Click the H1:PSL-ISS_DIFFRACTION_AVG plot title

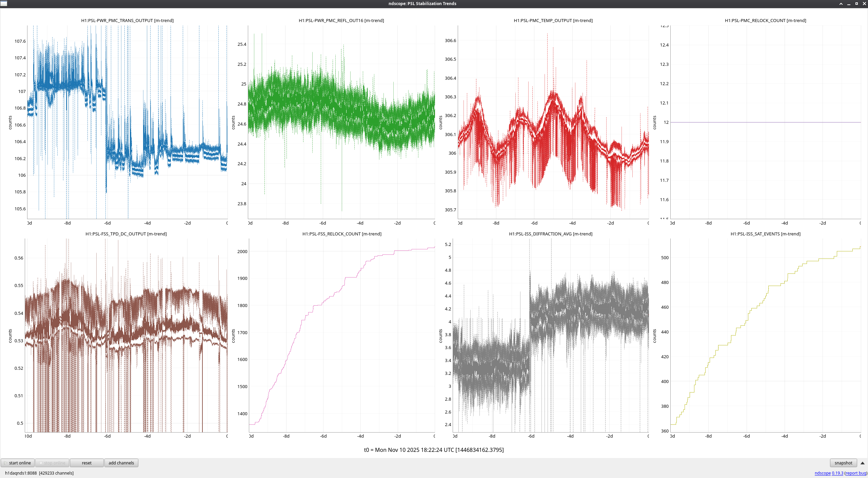click(x=551, y=234)
